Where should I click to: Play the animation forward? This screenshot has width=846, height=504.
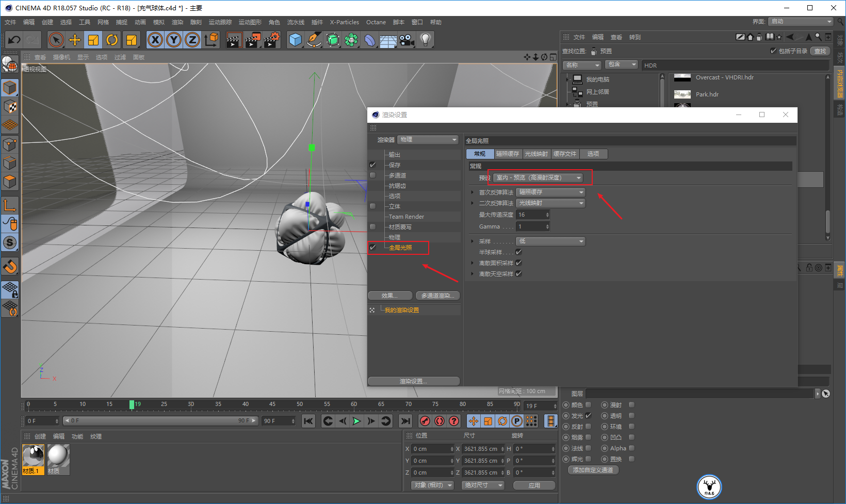tap(356, 421)
